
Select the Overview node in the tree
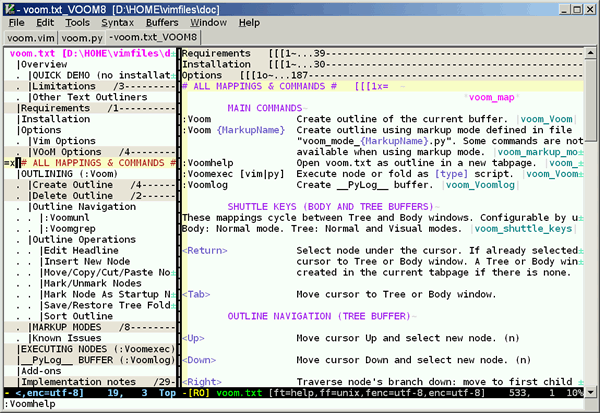point(43,64)
